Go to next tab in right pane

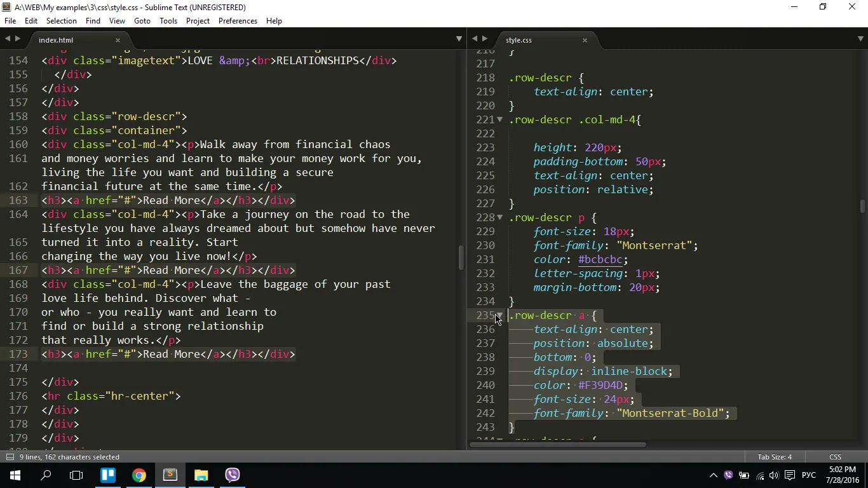pos(485,39)
